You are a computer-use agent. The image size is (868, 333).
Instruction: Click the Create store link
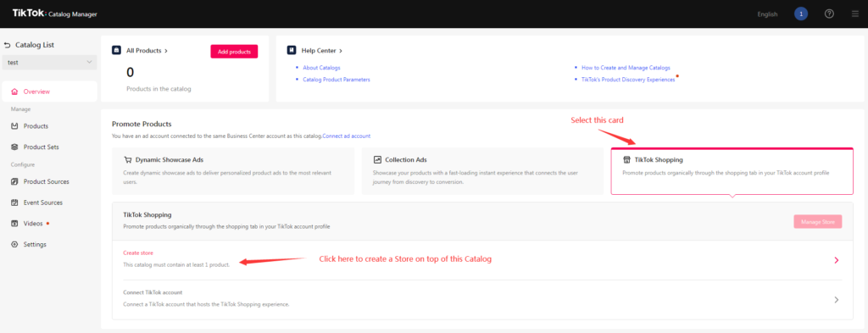(x=138, y=253)
